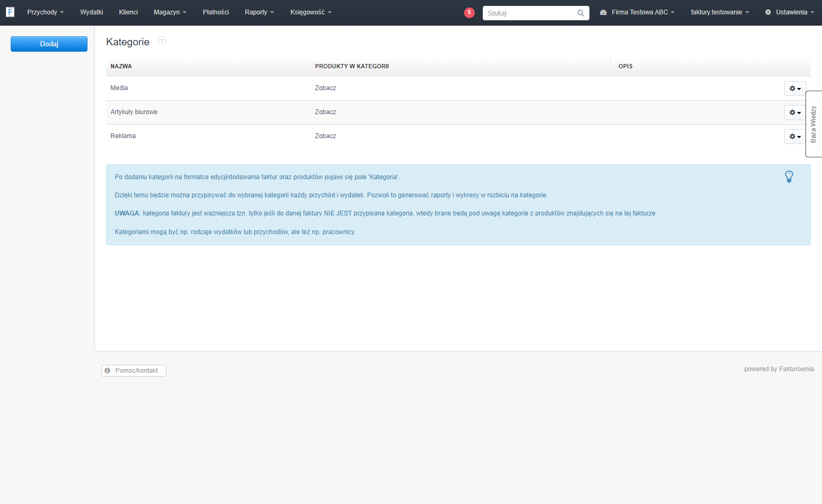The width and height of the screenshot is (822, 504).
Task: Click Zobacz for Media category
Action: (325, 88)
